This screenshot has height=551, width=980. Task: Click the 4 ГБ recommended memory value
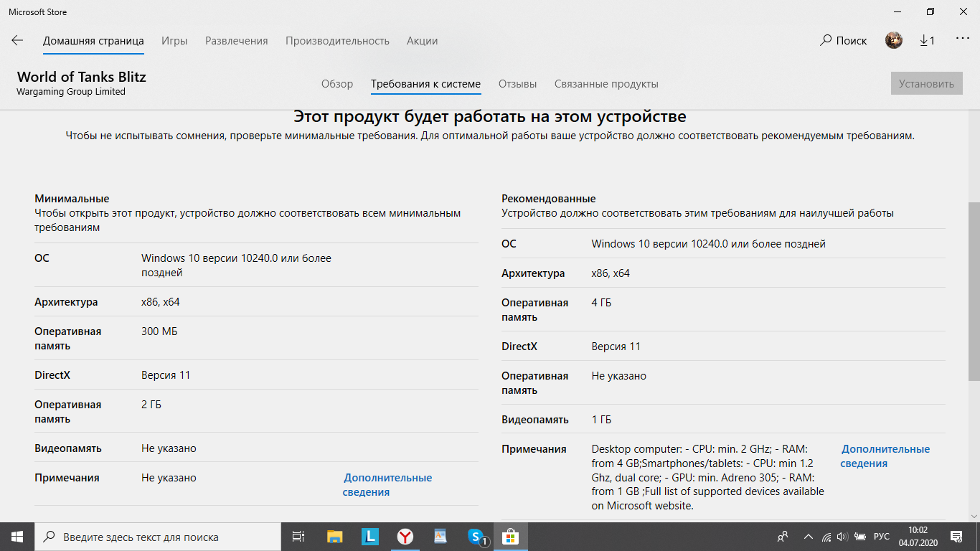pyautogui.click(x=601, y=303)
